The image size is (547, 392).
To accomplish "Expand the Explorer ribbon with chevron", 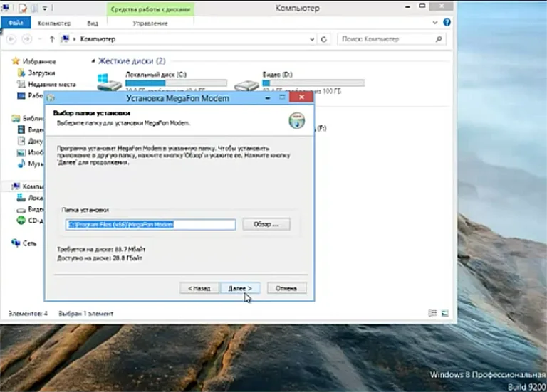I will 435,23.
